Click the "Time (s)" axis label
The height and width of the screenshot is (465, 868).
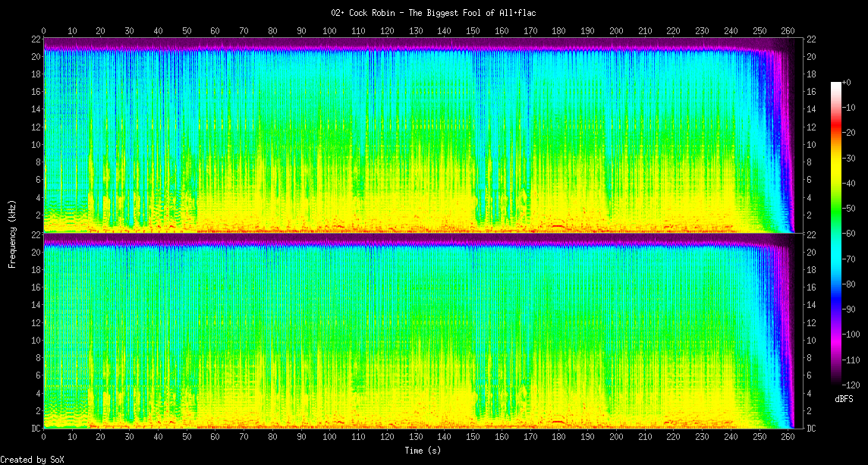[x=423, y=451]
